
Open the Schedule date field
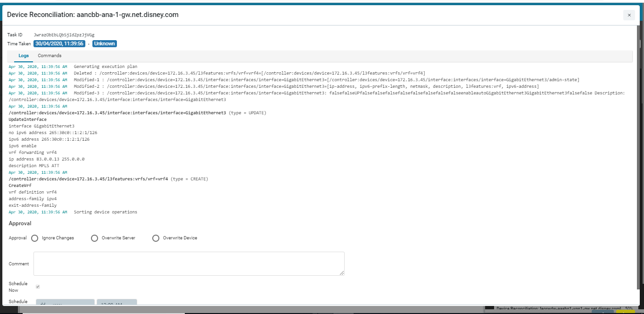[x=66, y=302]
